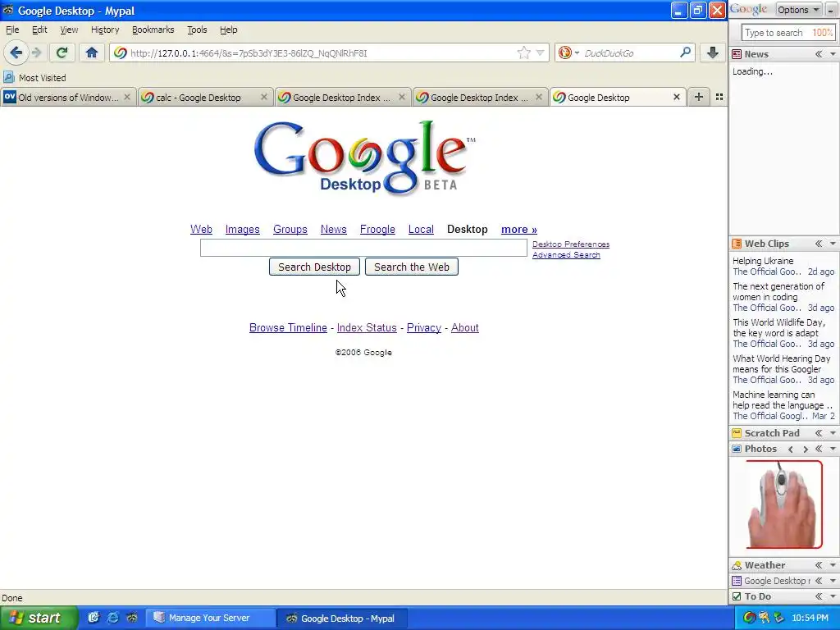The width and height of the screenshot is (840, 630).
Task: Open Browse Timeline link
Action: coord(288,328)
